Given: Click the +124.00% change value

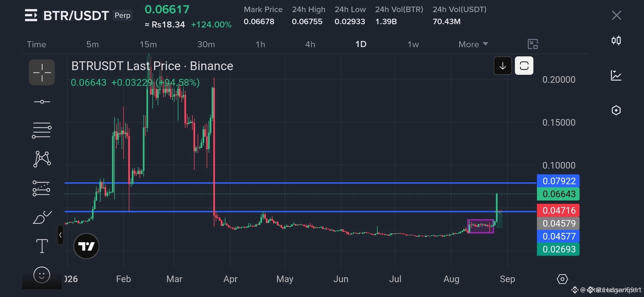Looking at the screenshot, I should 211,24.
